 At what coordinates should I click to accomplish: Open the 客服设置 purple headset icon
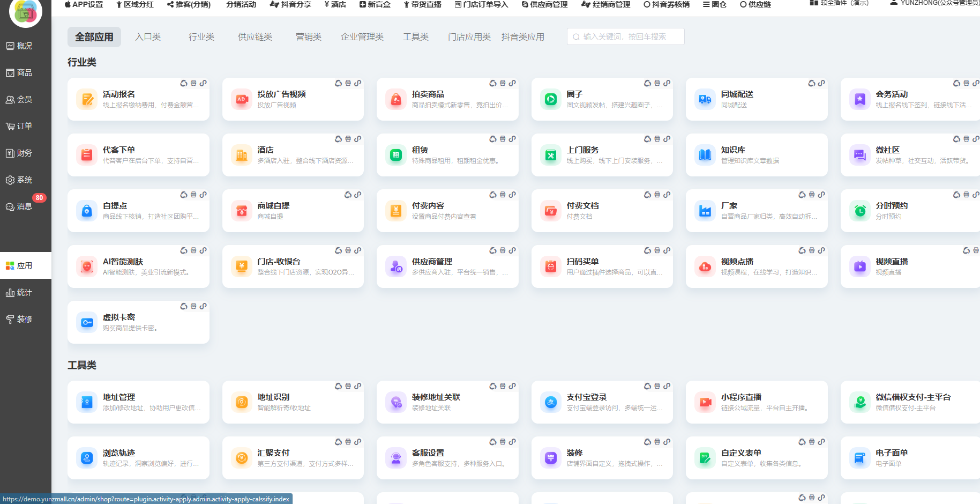point(396,458)
